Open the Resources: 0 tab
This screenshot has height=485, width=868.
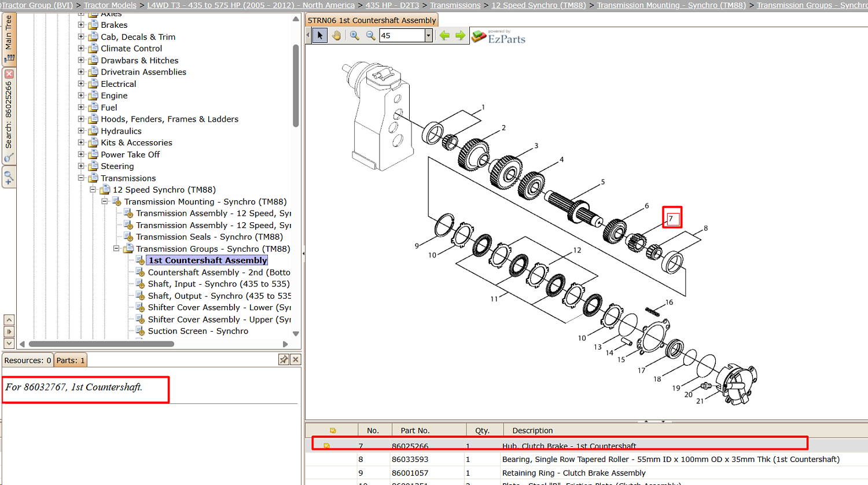click(x=28, y=360)
